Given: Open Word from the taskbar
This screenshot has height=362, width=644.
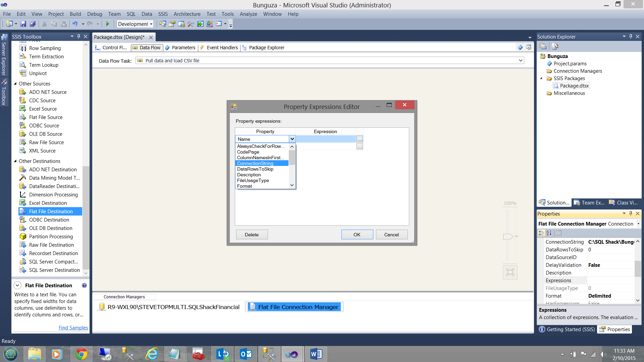Looking at the screenshot, I should 316,354.
